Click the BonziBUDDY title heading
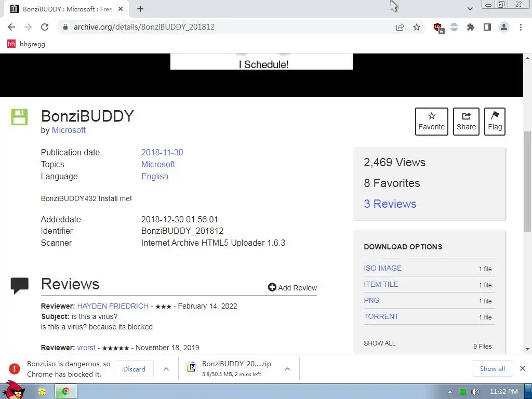This screenshot has height=399, width=532. [87, 116]
